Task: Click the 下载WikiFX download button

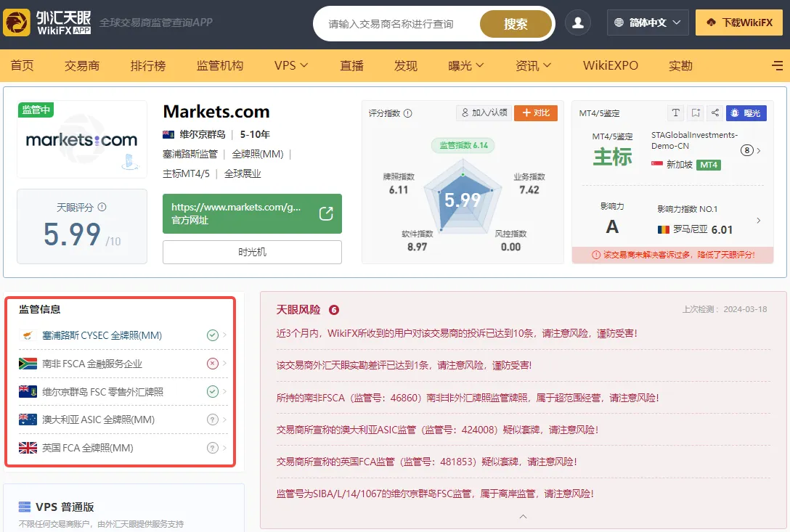Action: [739, 22]
